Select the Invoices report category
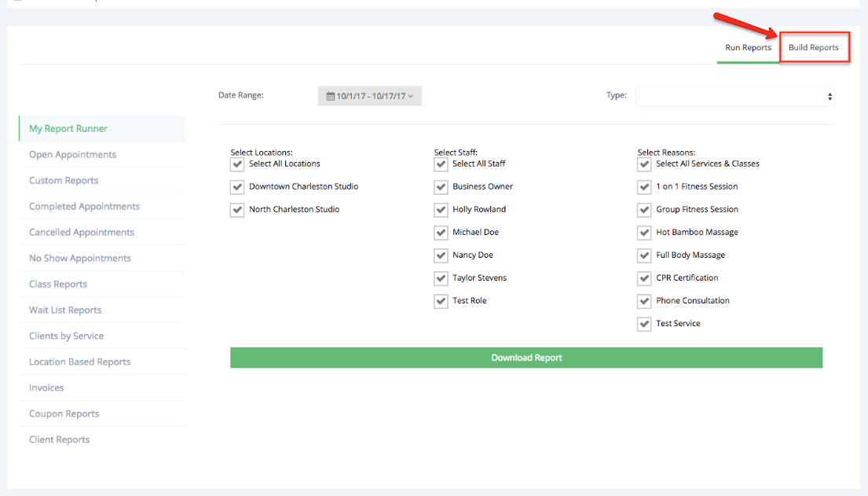868x496 pixels. pos(46,388)
